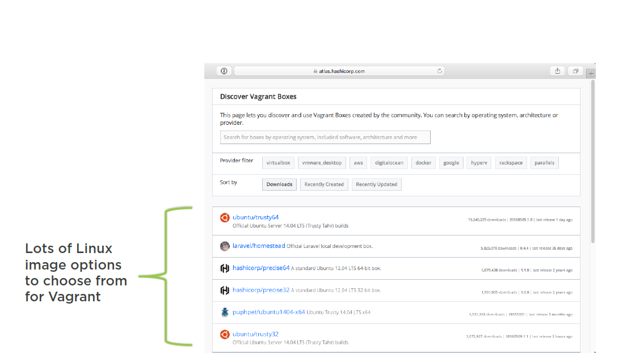Click the puphpet avatar icon

[x=225, y=312]
